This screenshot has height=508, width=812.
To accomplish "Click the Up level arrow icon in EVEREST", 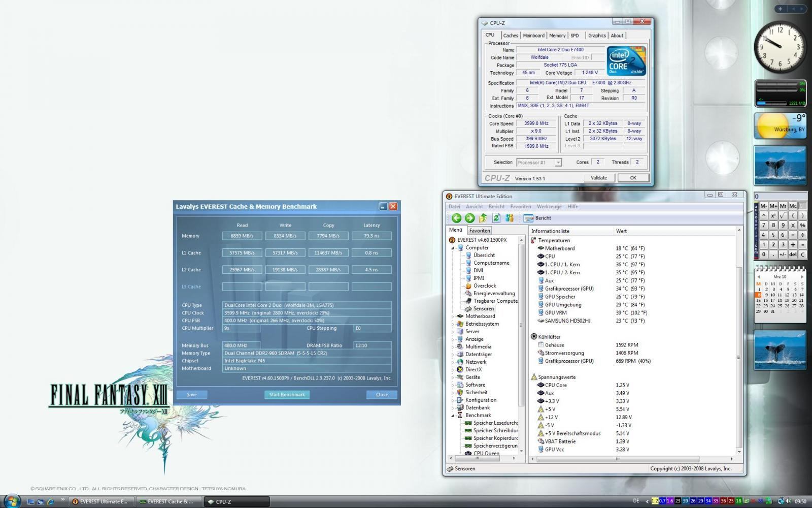I will click(483, 218).
